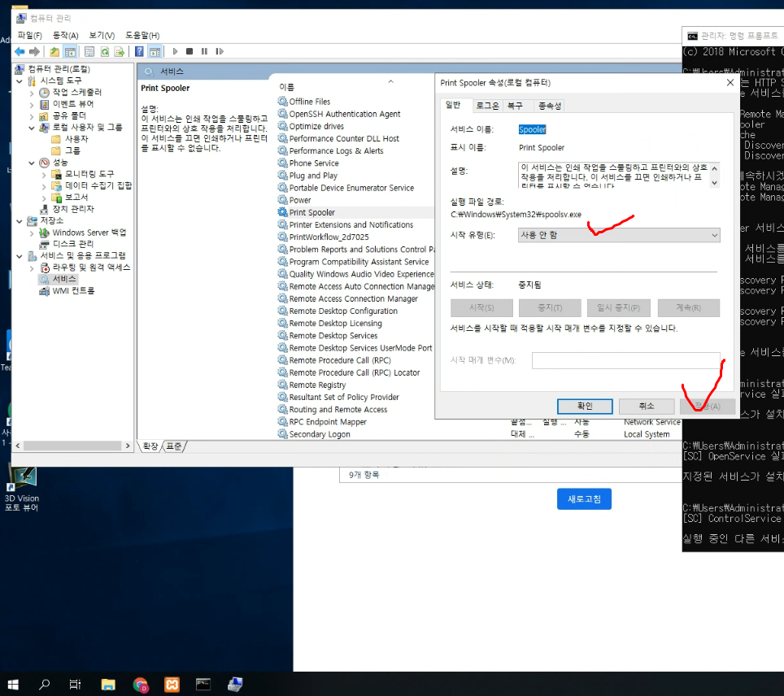Image resolution: width=784 pixels, height=696 pixels.
Task: Click the Show/Hide console tree icon
Action: (x=70, y=51)
